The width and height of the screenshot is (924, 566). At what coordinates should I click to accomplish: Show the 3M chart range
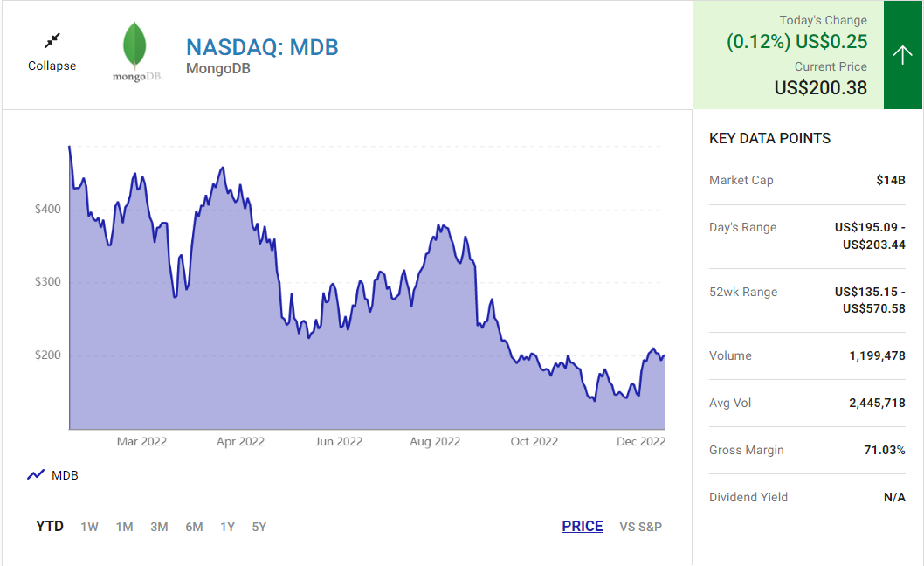(x=159, y=527)
